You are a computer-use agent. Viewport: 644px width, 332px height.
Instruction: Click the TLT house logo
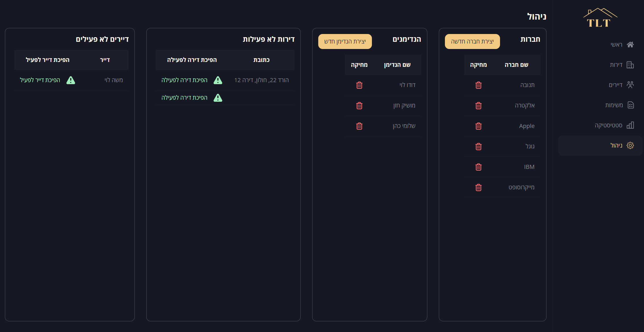coord(600,18)
